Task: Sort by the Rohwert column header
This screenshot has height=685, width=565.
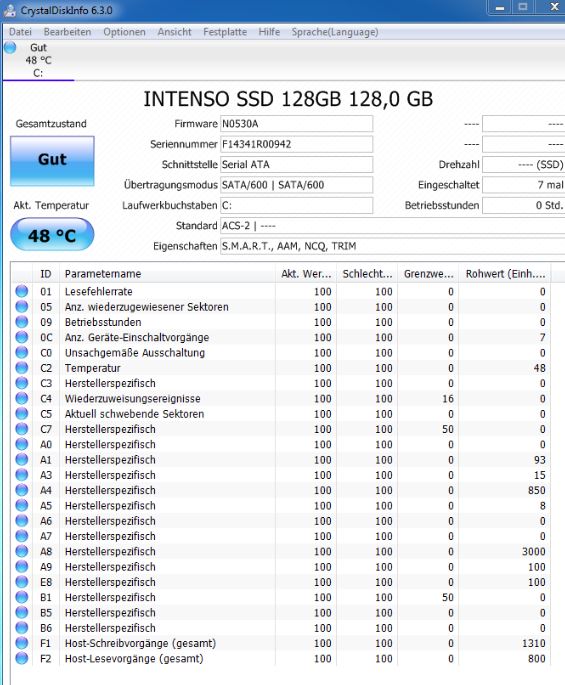Action: pyautogui.click(x=505, y=274)
